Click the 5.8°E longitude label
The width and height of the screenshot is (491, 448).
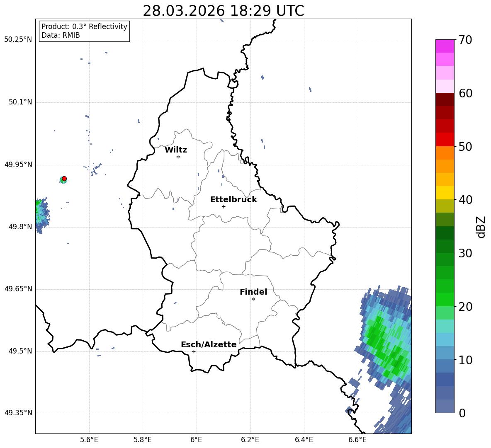[143, 440]
